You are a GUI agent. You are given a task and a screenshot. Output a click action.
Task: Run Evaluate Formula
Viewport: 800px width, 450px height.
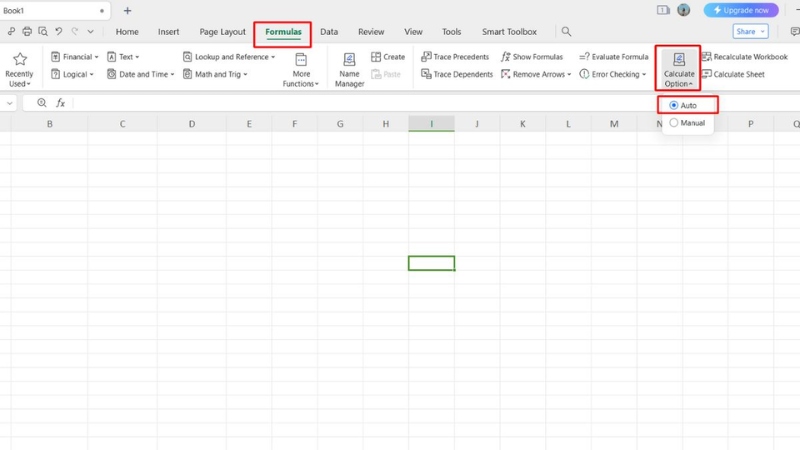pyautogui.click(x=614, y=57)
